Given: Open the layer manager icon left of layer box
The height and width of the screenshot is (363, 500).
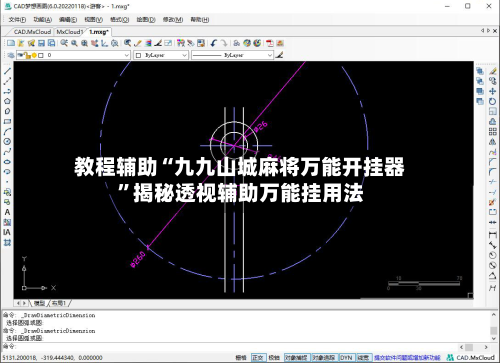Looking at the screenshot, I should tap(10, 55).
